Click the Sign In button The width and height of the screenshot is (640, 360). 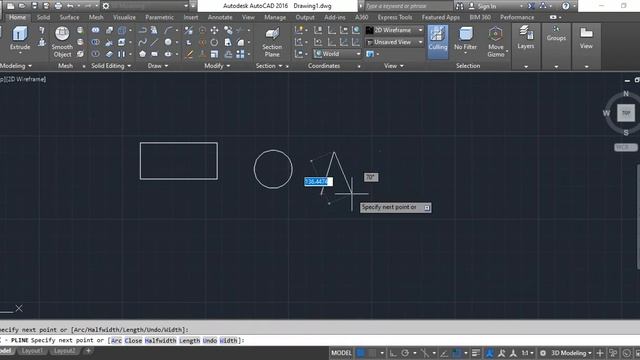(x=482, y=6)
